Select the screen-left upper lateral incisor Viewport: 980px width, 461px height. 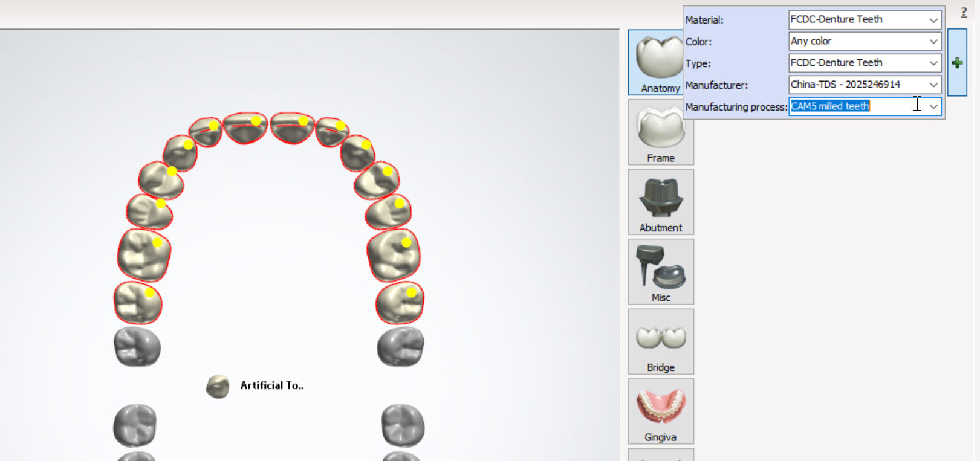(x=206, y=132)
